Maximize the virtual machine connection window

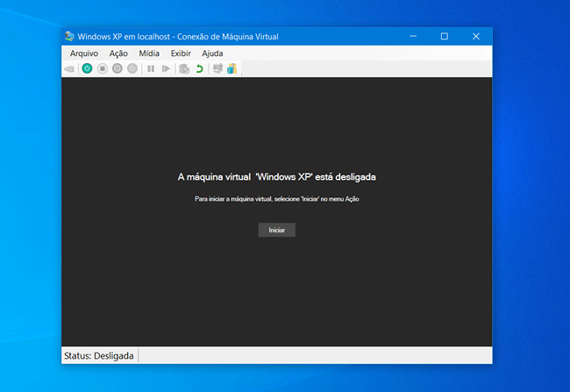pos(444,36)
